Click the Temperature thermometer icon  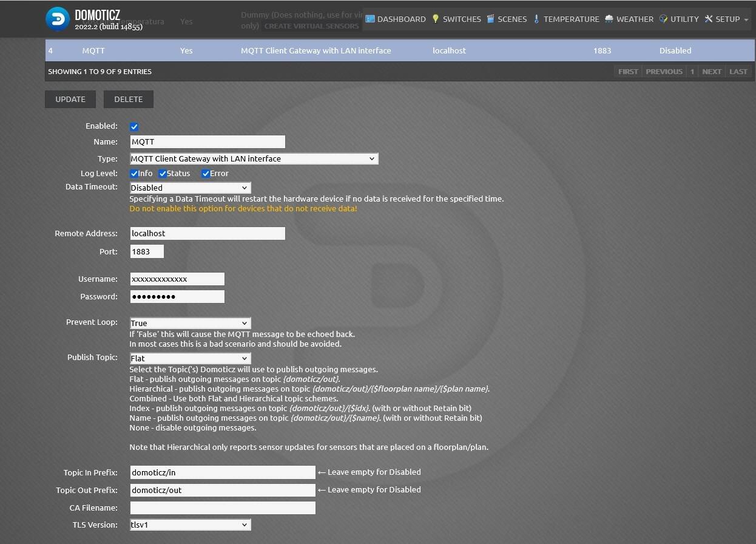click(536, 19)
